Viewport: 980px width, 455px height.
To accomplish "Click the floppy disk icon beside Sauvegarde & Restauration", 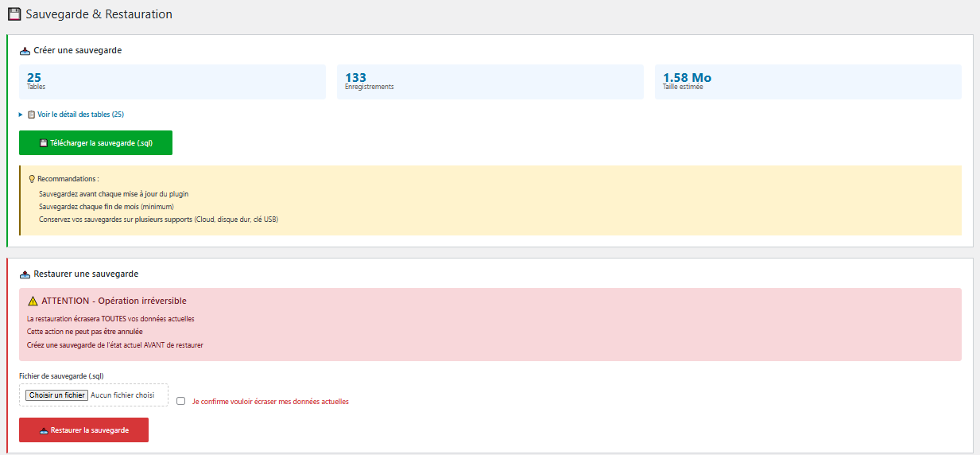I will (14, 14).
